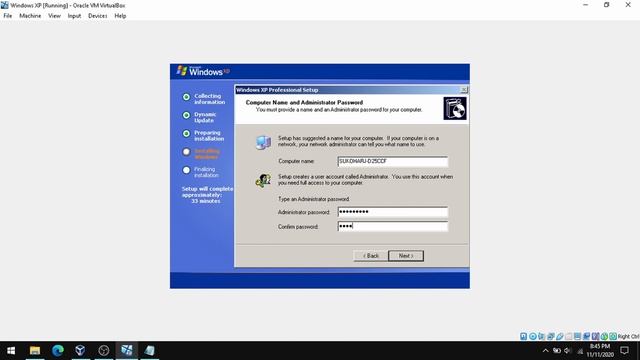Viewport: 640px width, 360px height.
Task: Click the recording indicator in VirtualBox status bar
Action: (587, 336)
